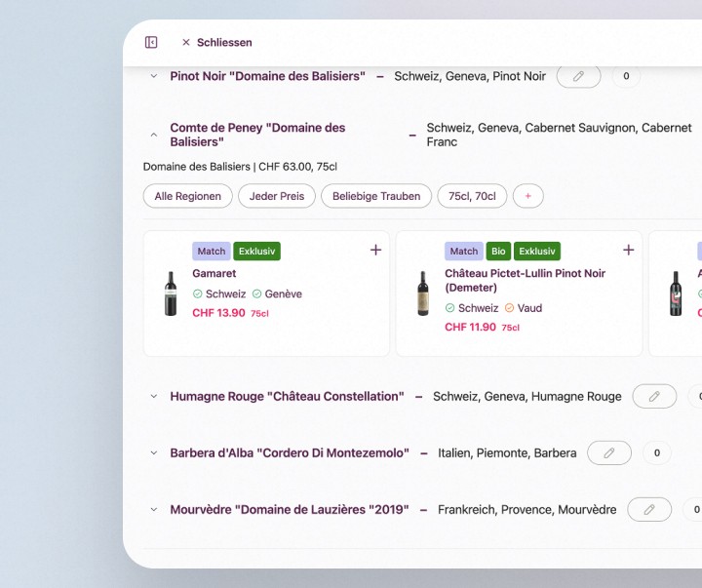The image size is (702, 588).
Task: Click the text Schweiz, Geneva, Cabernet Sauvignon, Cabernet Franc
Action: click(x=560, y=135)
